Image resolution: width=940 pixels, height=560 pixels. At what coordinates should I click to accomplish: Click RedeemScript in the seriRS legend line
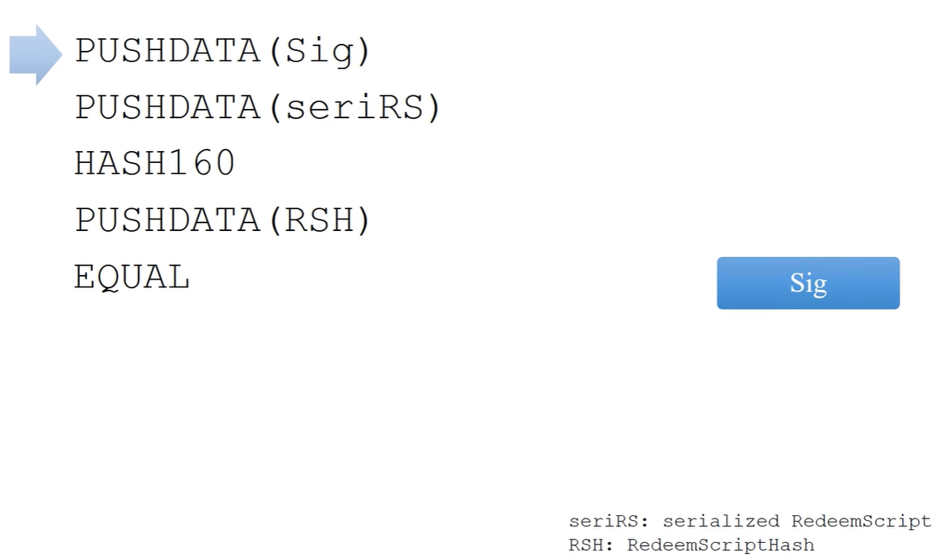(x=861, y=522)
